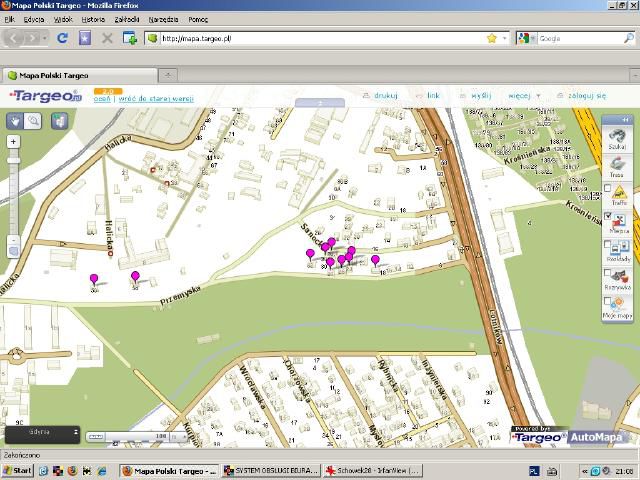Image resolution: width=640 pixels, height=480 pixels.
Task: Click the vertical zoom level slider
Action: pyautogui.click(x=13, y=190)
